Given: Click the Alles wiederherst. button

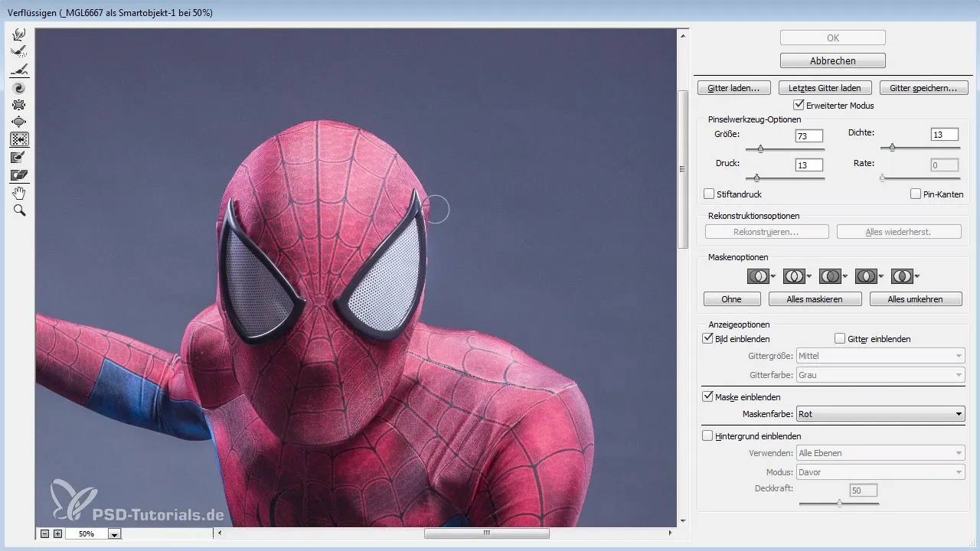Looking at the screenshot, I should [899, 232].
